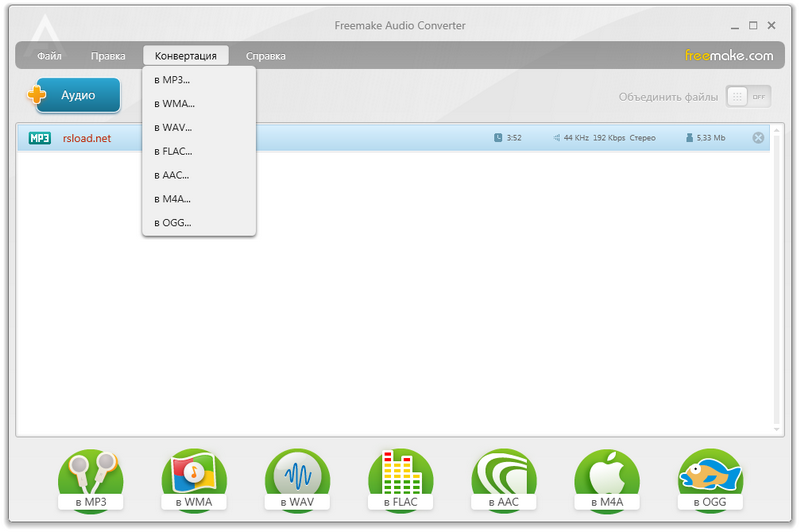Click the file size icon beside 5,33 Mb

689,138
